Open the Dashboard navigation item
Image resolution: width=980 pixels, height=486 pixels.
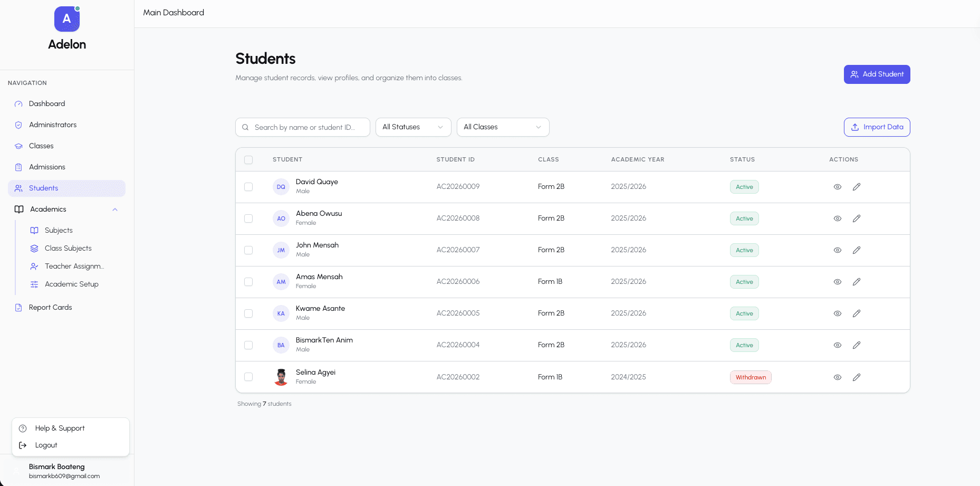[66, 104]
